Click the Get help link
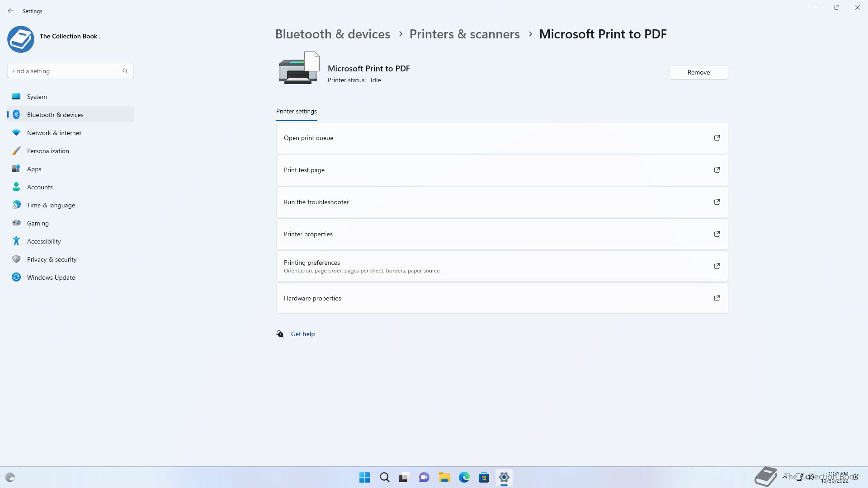This screenshot has height=488, width=868. [302, 334]
